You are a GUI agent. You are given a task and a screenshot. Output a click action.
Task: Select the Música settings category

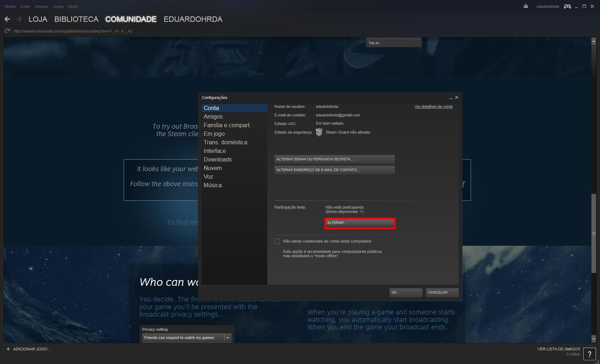(x=234, y=185)
